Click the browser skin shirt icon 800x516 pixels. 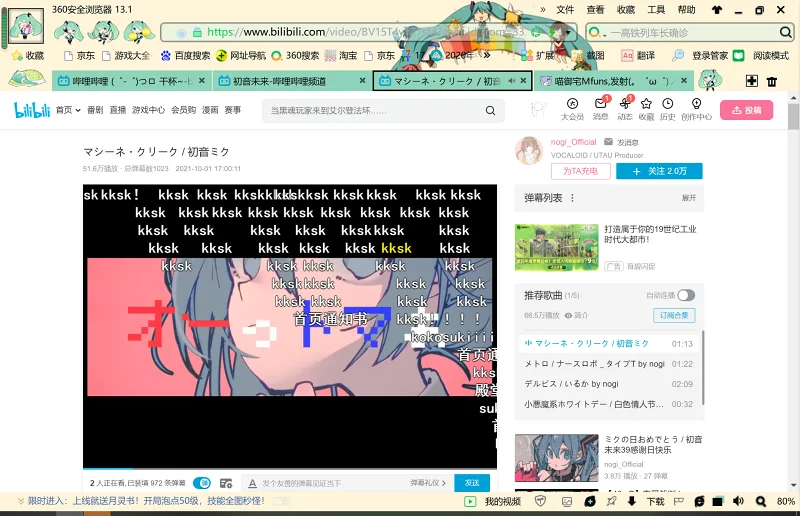tap(717, 10)
